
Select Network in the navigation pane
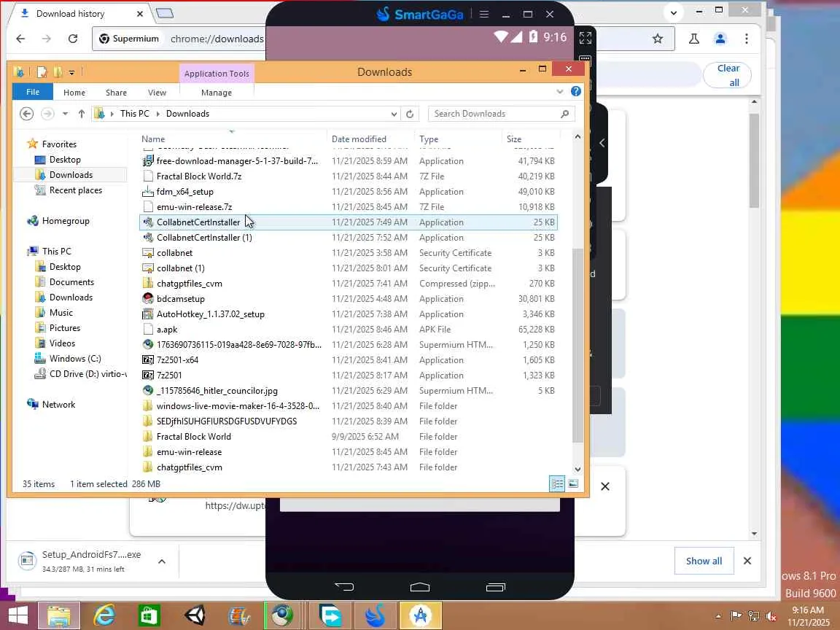(x=58, y=405)
